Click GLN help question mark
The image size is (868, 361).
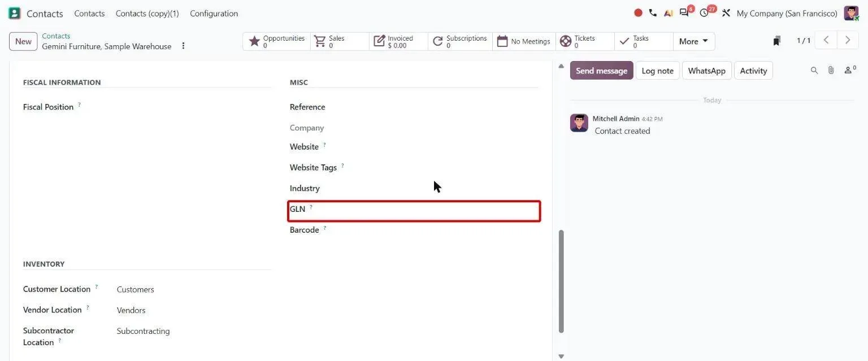pos(311,207)
